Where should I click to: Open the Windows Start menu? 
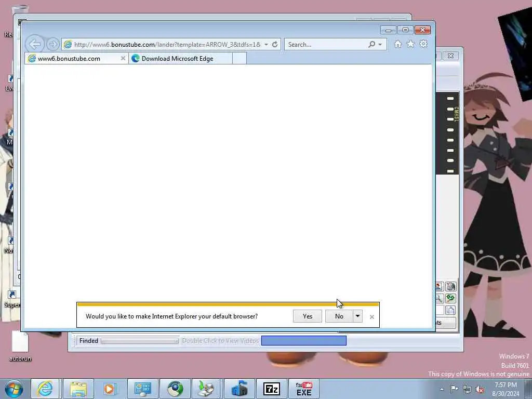tap(14, 389)
